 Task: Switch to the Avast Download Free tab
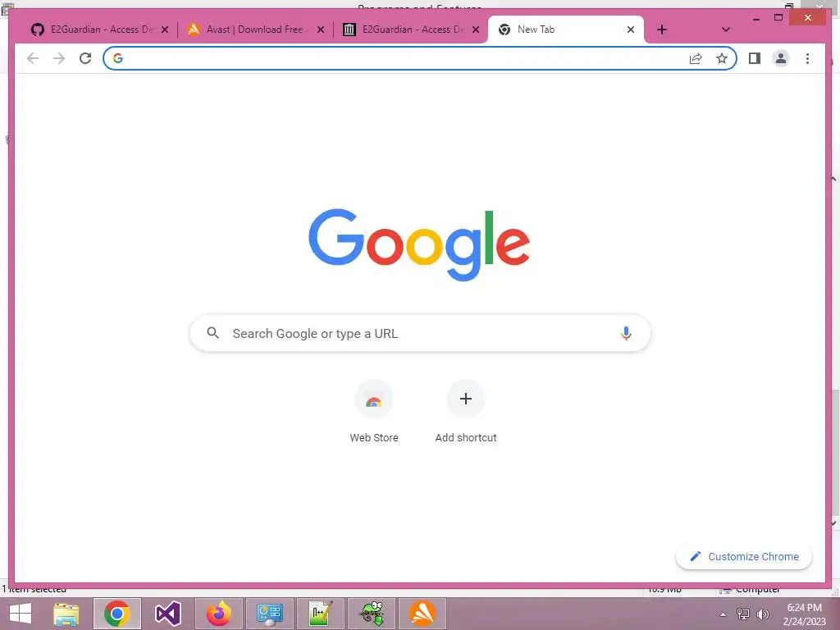[x=248, y=30]
